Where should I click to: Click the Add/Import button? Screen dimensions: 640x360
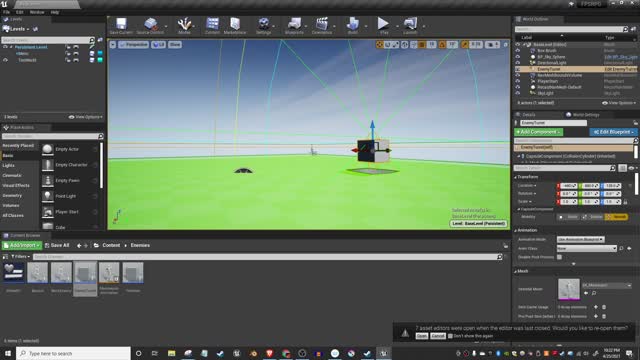[22, 245]
